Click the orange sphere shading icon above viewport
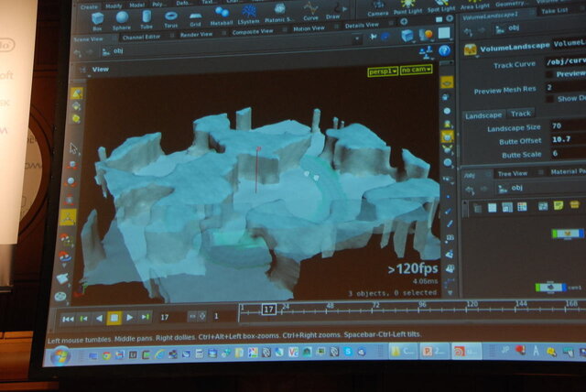 pos(426,35)
